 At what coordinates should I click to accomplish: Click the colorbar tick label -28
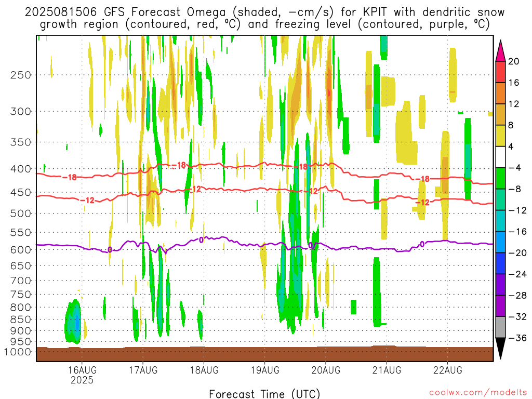pyautogui.click(x=517, y=296)
